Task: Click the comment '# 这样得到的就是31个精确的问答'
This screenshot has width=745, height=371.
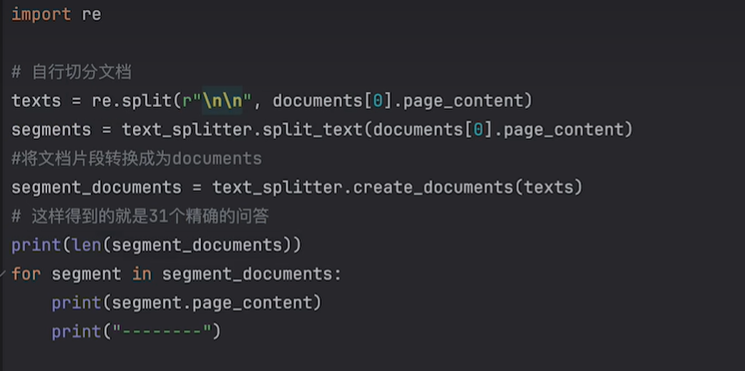Action: point(140,217)
